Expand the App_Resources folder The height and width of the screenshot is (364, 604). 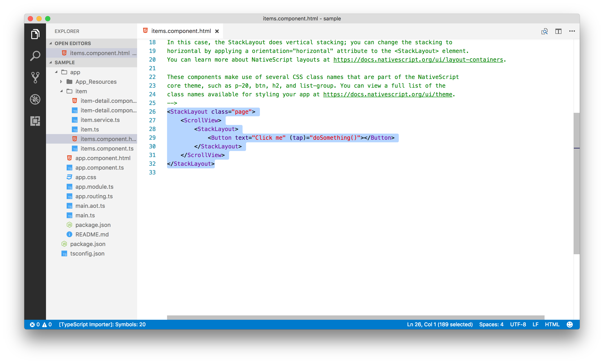tap(61, 82)
